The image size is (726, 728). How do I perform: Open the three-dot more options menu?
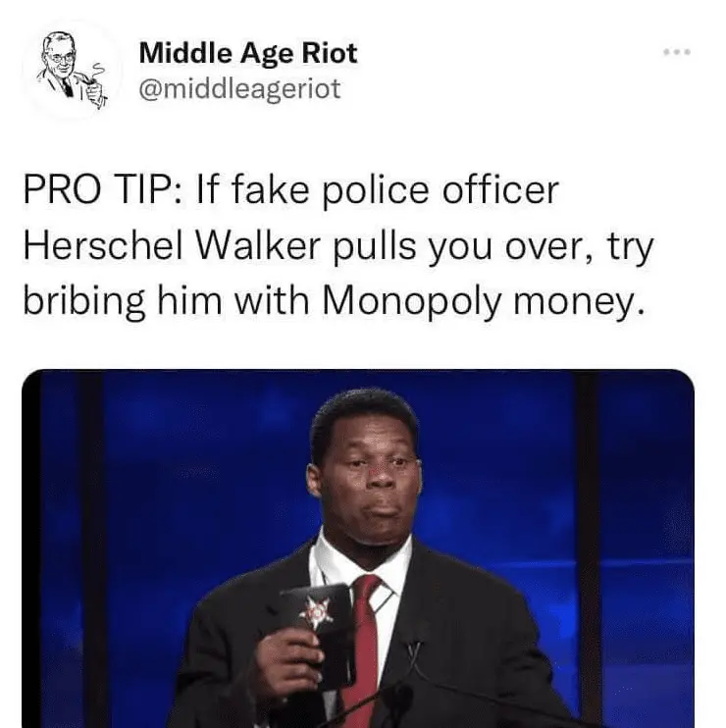pos(677,52)
